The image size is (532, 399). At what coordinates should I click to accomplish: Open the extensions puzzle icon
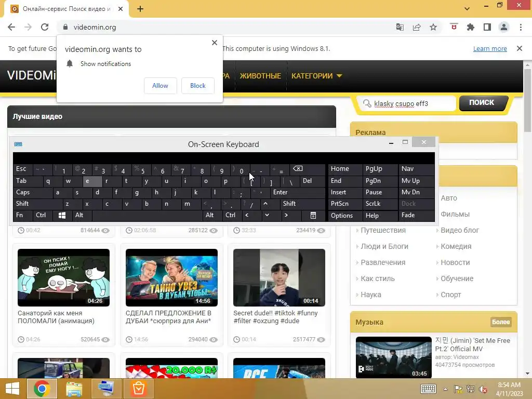point(470,27)
